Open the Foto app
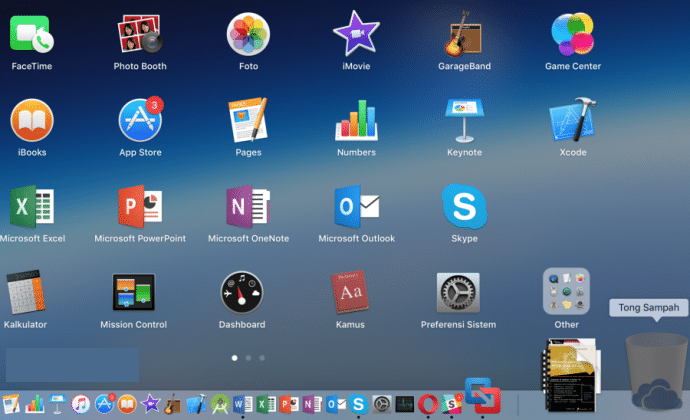690x420 pixels. 248,34
